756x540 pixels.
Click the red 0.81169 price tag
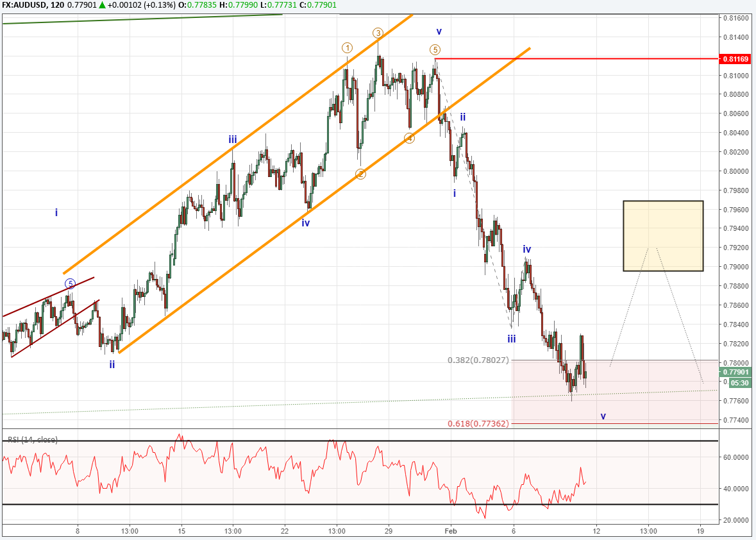point(735,59)
